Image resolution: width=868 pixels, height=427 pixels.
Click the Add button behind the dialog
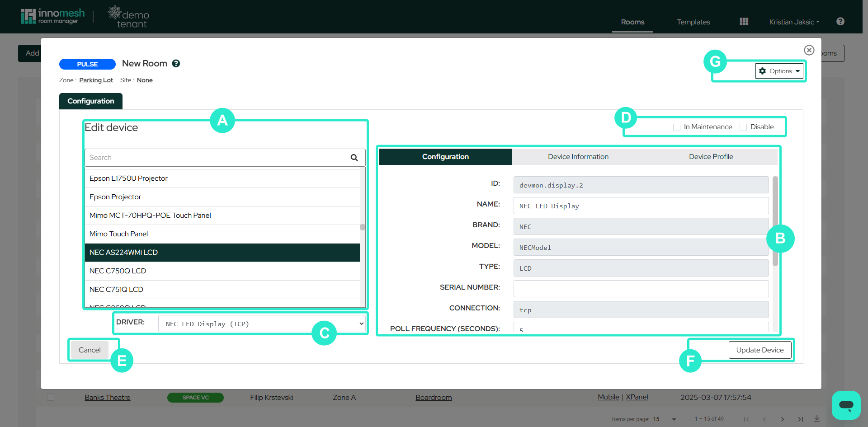[30, 53]
